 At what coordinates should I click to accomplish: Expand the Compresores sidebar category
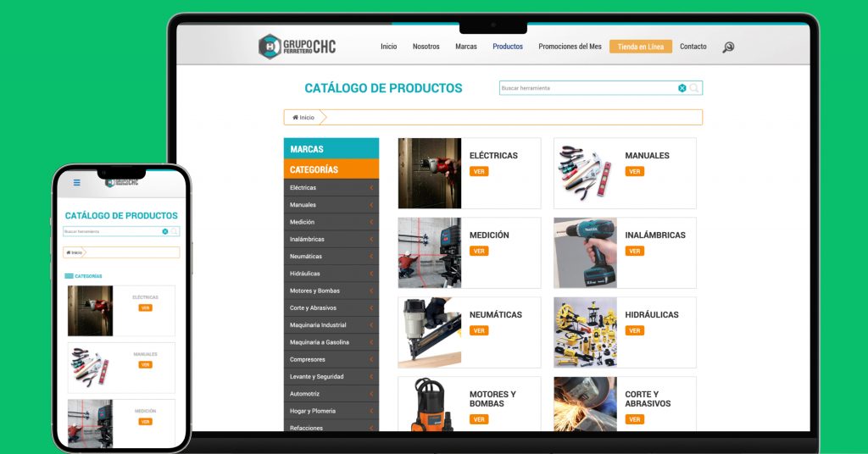coord(371,360)
